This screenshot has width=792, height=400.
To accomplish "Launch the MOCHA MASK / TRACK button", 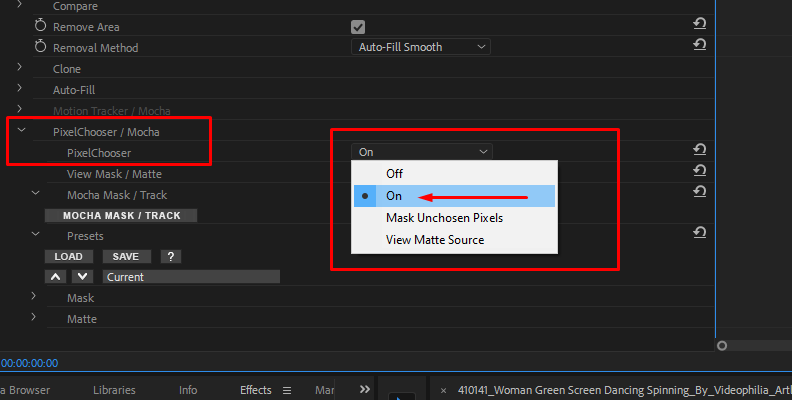I will tap(121, 216).
